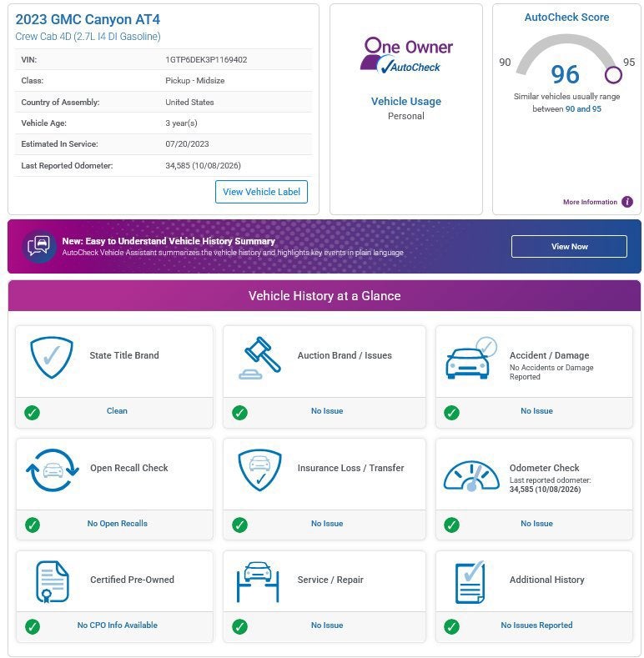Image resolution: width=644 pixels, height=658 pixels.
Task: Click the Open Recall Check circular arrows icon
Action: 52,470
